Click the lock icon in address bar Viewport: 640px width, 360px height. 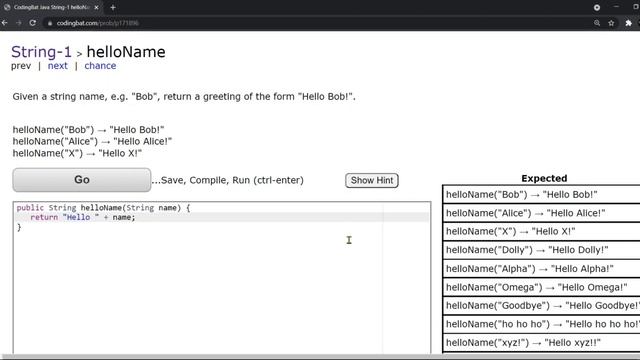[50, 23]
